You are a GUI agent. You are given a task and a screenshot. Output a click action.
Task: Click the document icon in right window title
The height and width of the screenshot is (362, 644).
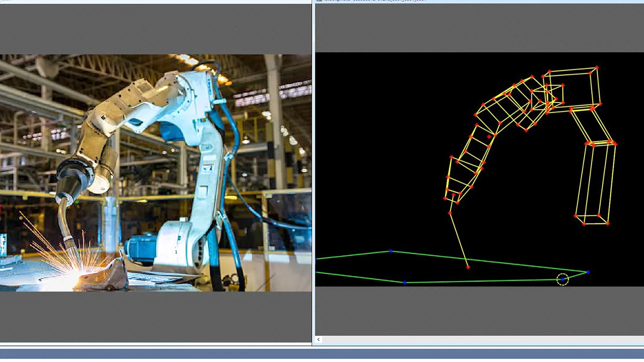point(319,1)
